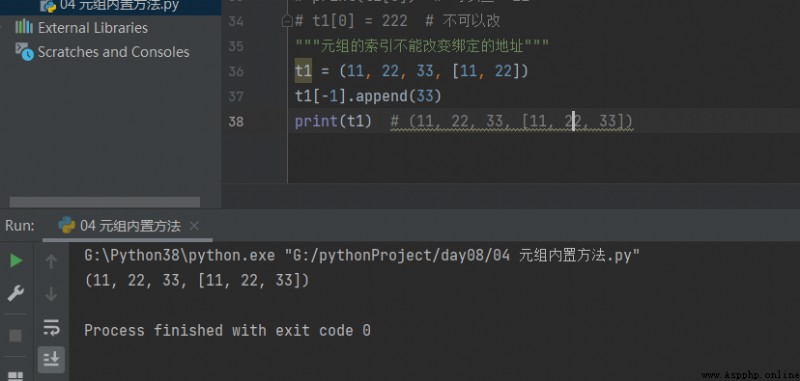Click Process finished with exit code 0
Image resolution: width=800 pixels, height=381 pixels.
click(x=228, y=331)
